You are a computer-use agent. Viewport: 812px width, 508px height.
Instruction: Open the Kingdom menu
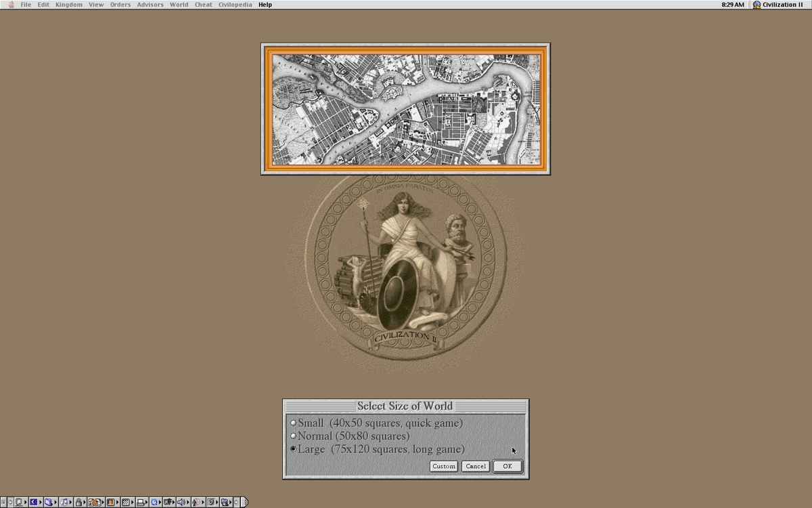pyautogui.click(x=69, y=5)
